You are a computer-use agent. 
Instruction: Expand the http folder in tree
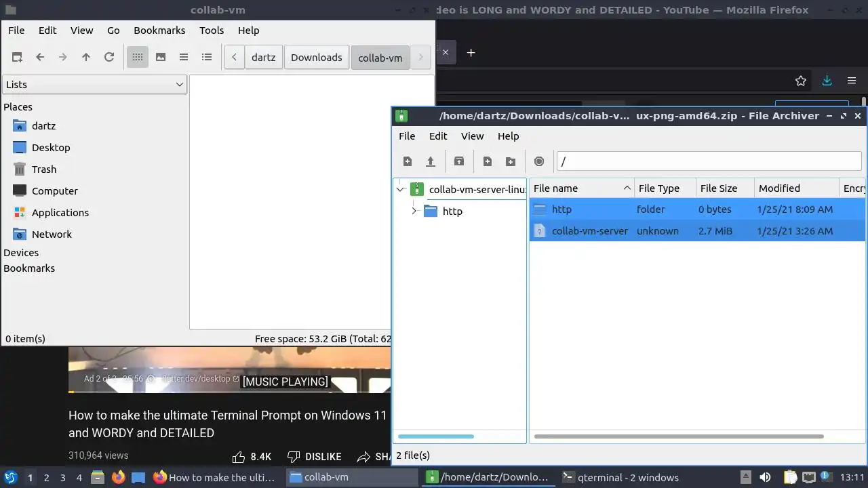click(414, 211)
